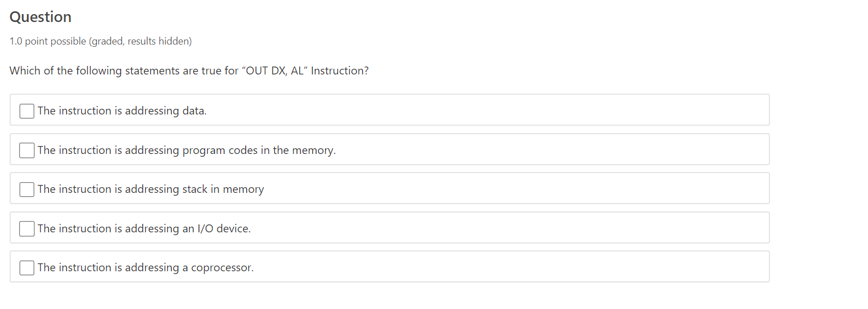Tick the 'program codes in the memory' checkbox
This screenshot has height=309, width=868.
tap(27, 151)
